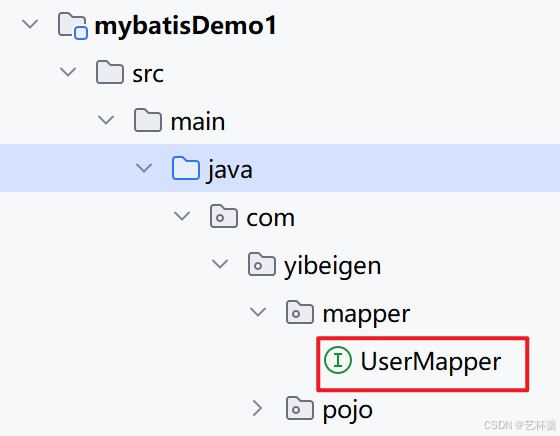Click the mybatisDemo1 module folder icon

tap(72, 25)
